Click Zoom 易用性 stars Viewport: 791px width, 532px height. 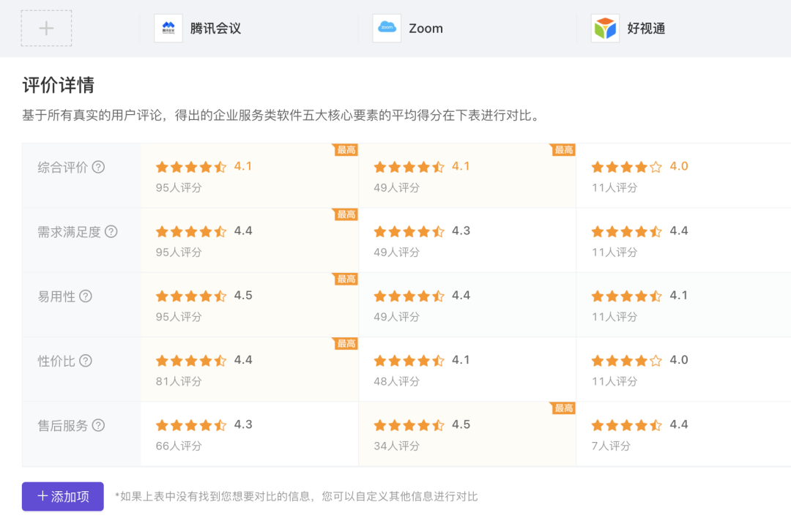point(409,296)
